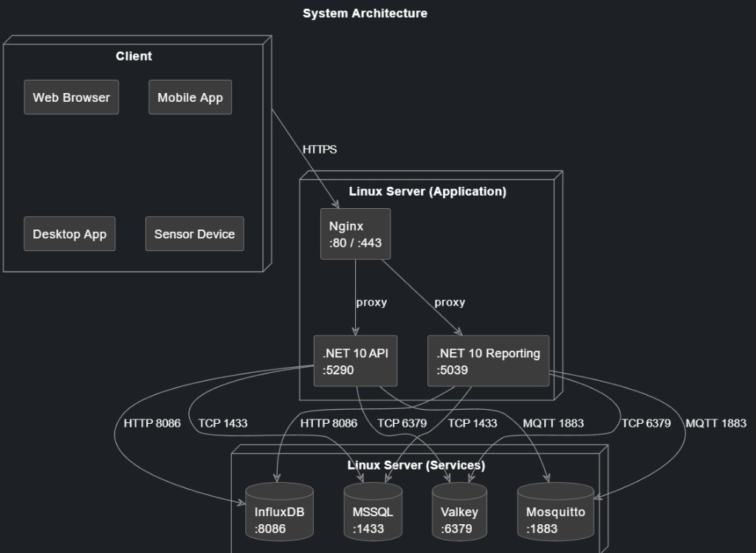This screenshot has height=553, width=756.
Task: Select the Valkey :6379 database cylinder
Action: click(x=459, y=512)
